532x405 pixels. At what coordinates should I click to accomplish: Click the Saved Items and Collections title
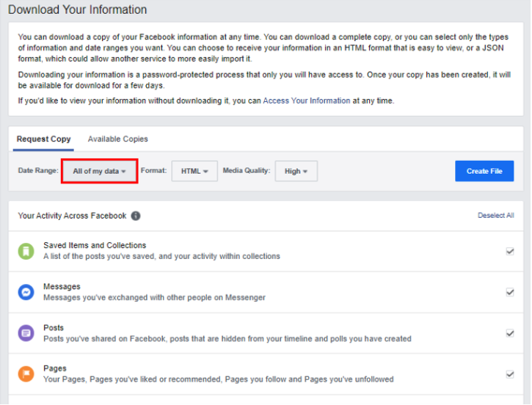[95, 245]
